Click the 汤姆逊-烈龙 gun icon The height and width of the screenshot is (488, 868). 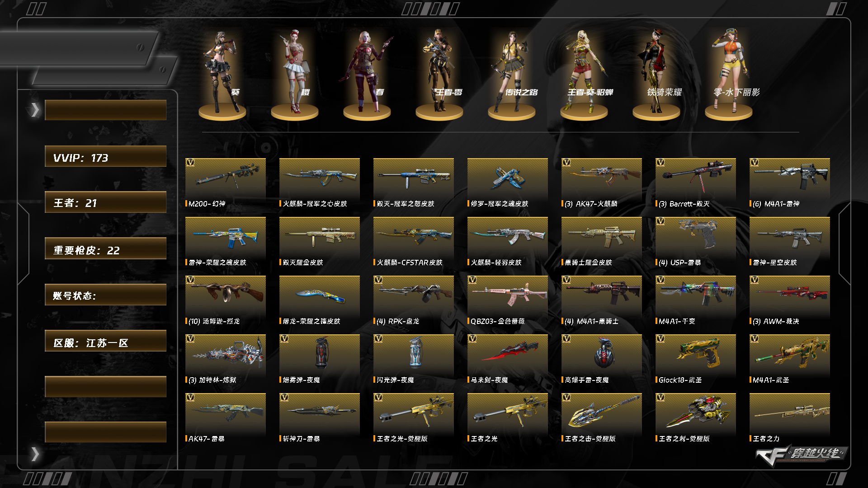(x=225, y=295)
